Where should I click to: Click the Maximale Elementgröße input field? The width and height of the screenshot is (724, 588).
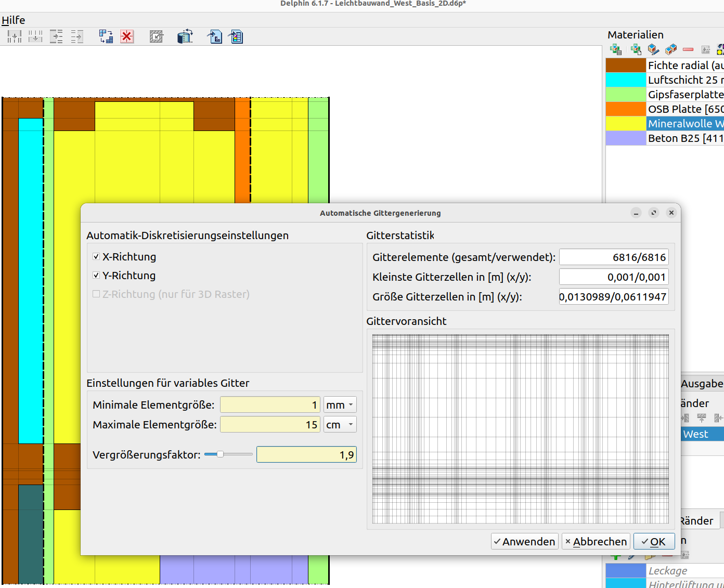click(x=270, y=424)
